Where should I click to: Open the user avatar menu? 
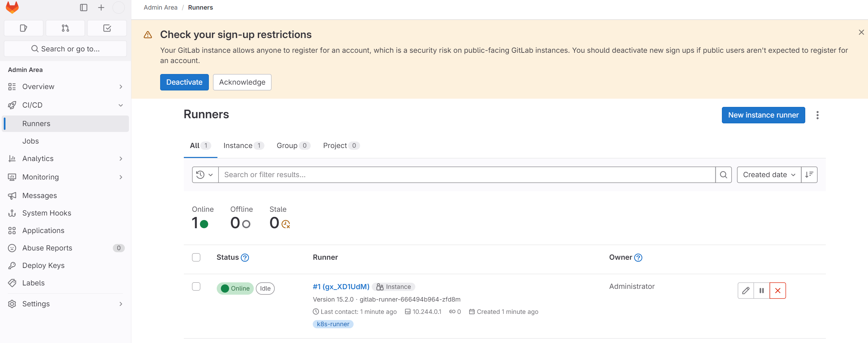(119, 8)
